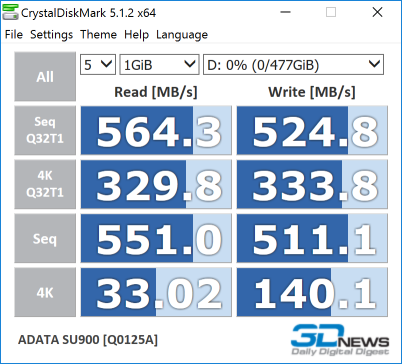Viewport: 402px width, 364px height.
Task: Click the 4K write result 140.1
Action: 312,292
